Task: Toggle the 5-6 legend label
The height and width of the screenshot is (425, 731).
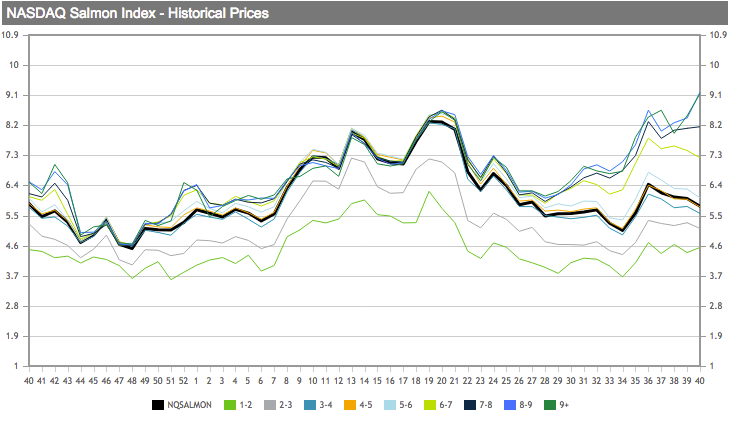Action: (406, 405)
